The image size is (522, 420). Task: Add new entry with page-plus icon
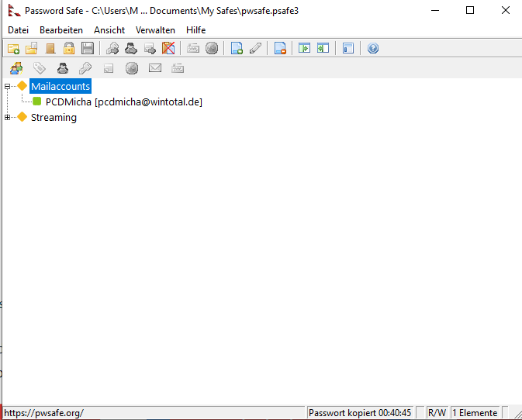[x=237, y=49]
